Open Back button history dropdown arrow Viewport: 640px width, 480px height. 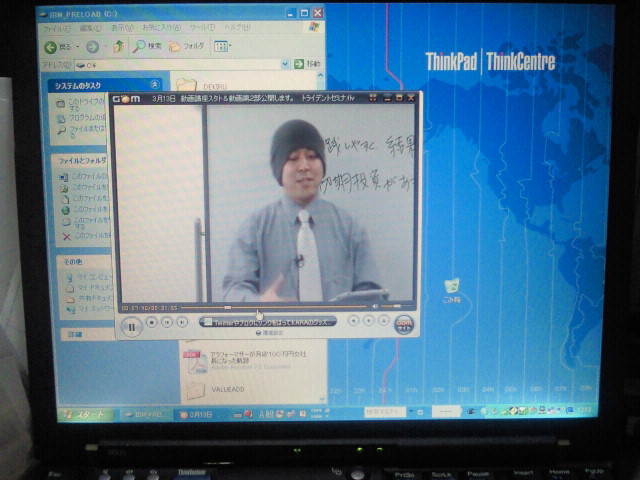[78, 47]
